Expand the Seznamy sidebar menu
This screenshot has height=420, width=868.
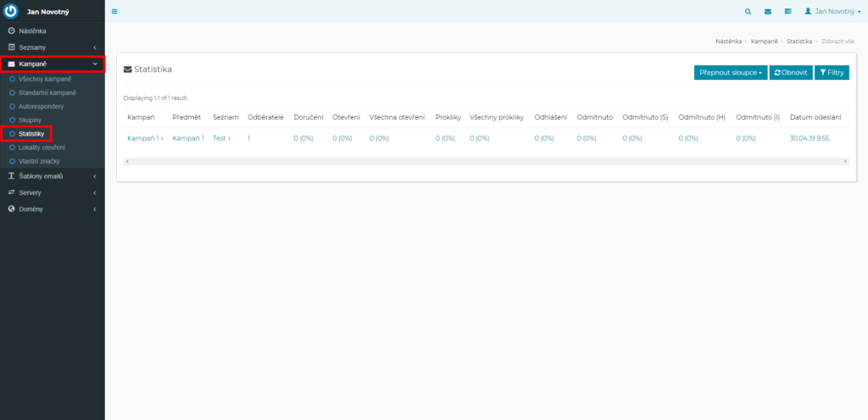[52, 48]
